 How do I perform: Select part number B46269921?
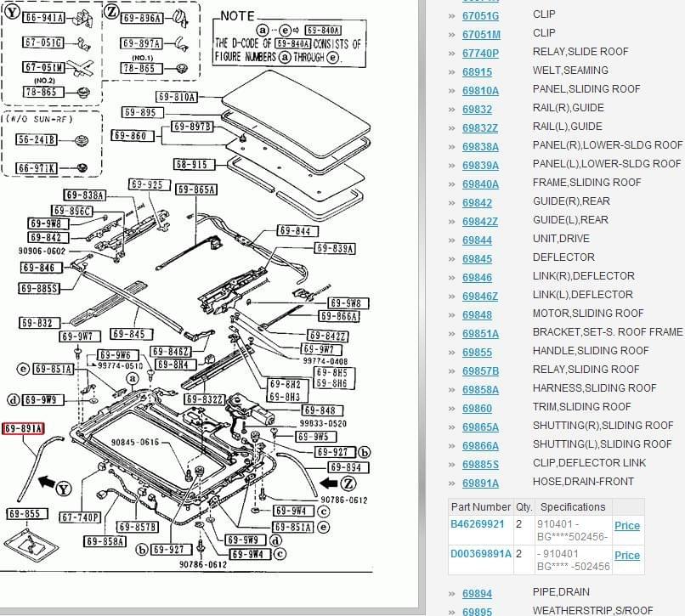click(477, 524)
